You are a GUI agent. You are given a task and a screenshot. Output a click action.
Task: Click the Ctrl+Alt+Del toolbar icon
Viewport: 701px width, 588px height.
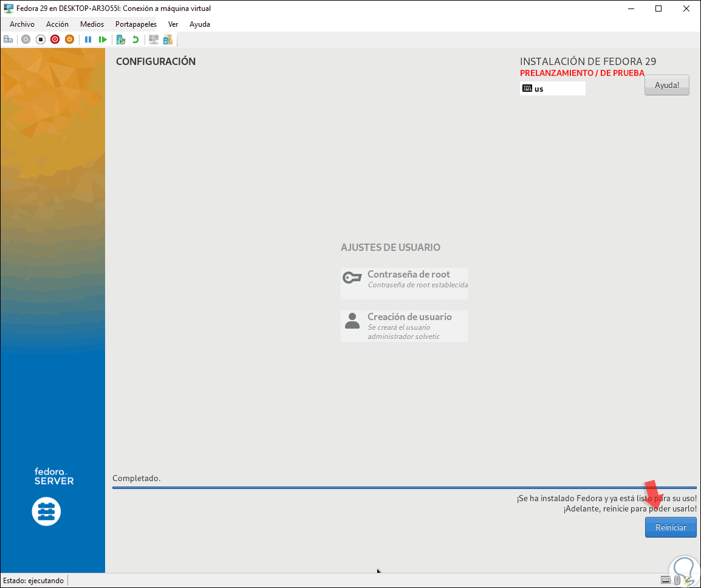(8, 39)
